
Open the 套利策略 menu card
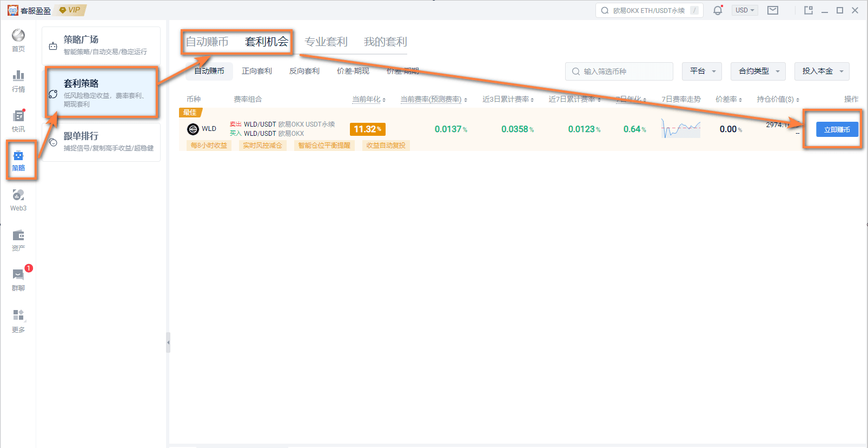pyautogui.click(x=101, y=93)
